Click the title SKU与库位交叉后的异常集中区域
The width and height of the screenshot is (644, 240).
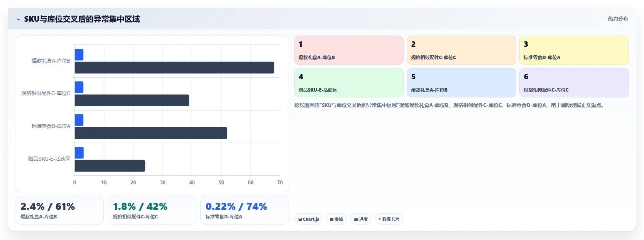pos(82,19)
